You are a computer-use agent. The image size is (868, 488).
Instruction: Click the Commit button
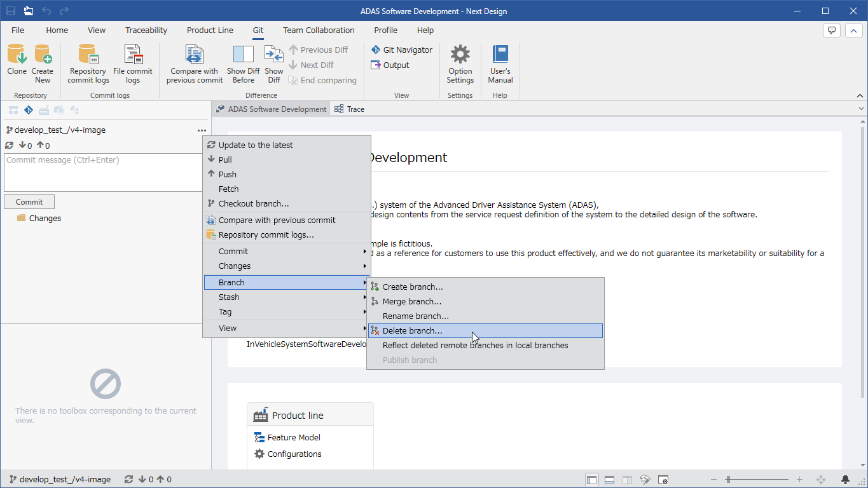29,201
